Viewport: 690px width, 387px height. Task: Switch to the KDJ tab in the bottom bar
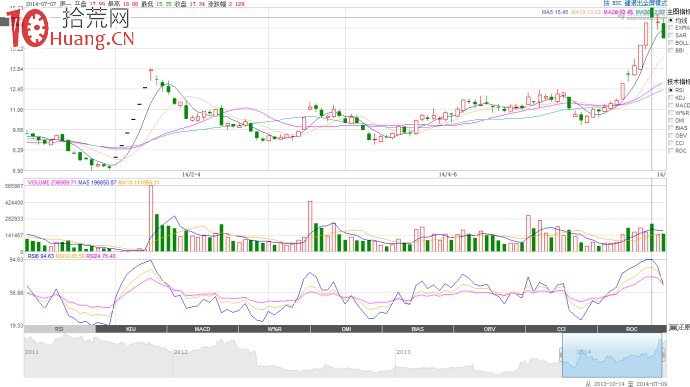pos(131,329)
